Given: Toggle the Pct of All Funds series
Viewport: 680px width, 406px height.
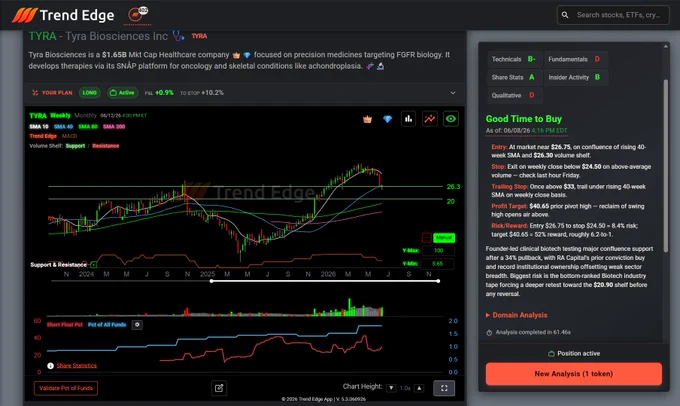Looking at the screenshot, I should (x=107, y=324).
